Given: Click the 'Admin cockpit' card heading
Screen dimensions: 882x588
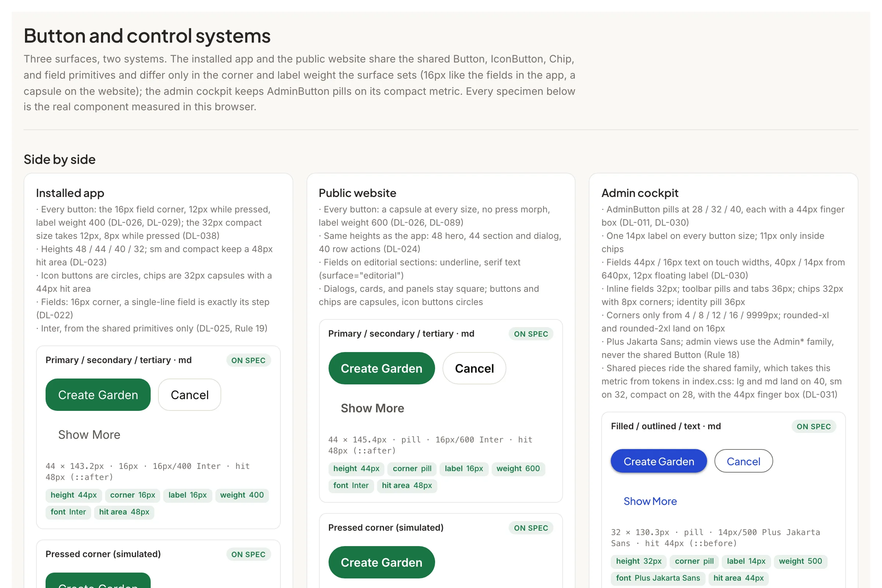Looking at the screenshot, I should [x=640, y=193].
